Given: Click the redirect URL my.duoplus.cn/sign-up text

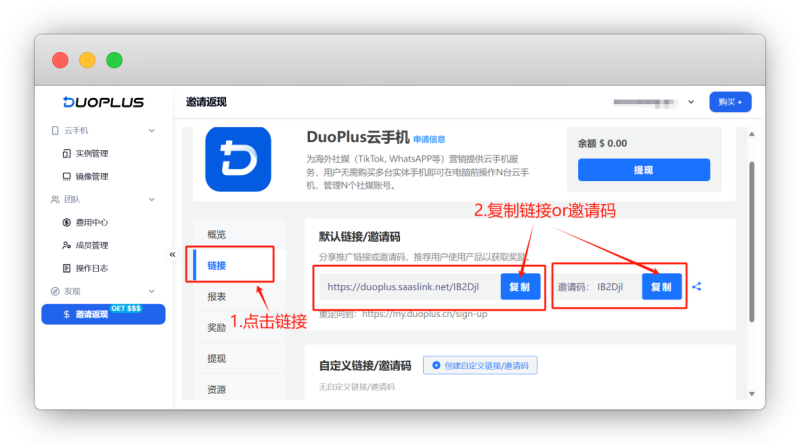Looking at the screenshot, I should tap(424, 314).
